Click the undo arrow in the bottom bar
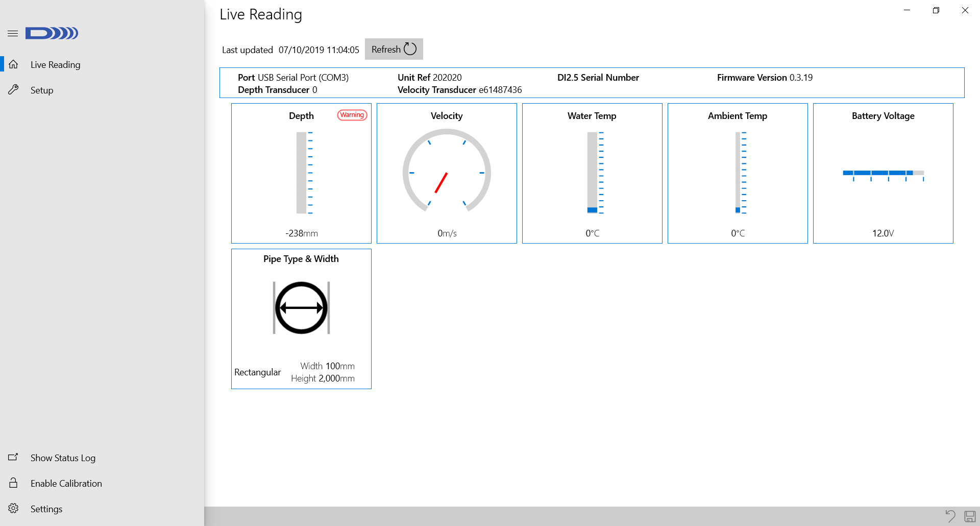 (x=950, y=516)
